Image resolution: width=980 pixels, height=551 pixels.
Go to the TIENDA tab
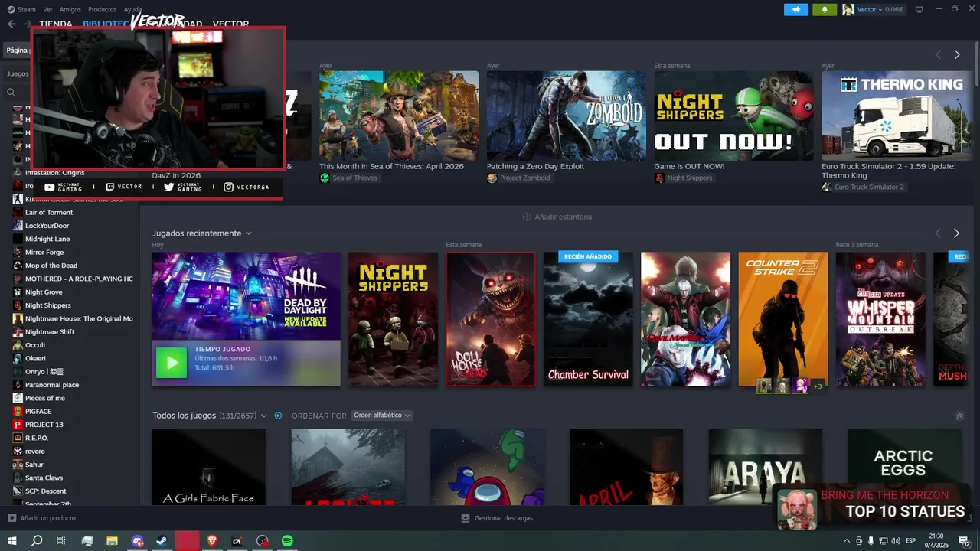click(x=56, y=24)
